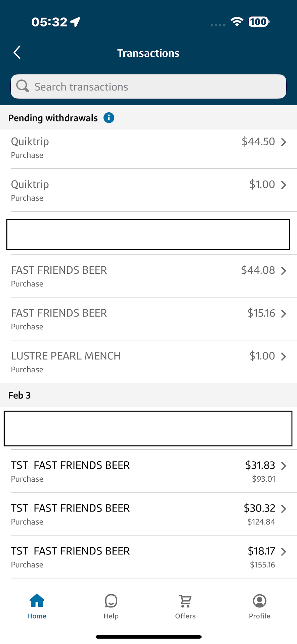Open the Offers shopping cart icon
Image resolution: width=297 pixels, height=644 pixels.
click(x=185, y=601)
